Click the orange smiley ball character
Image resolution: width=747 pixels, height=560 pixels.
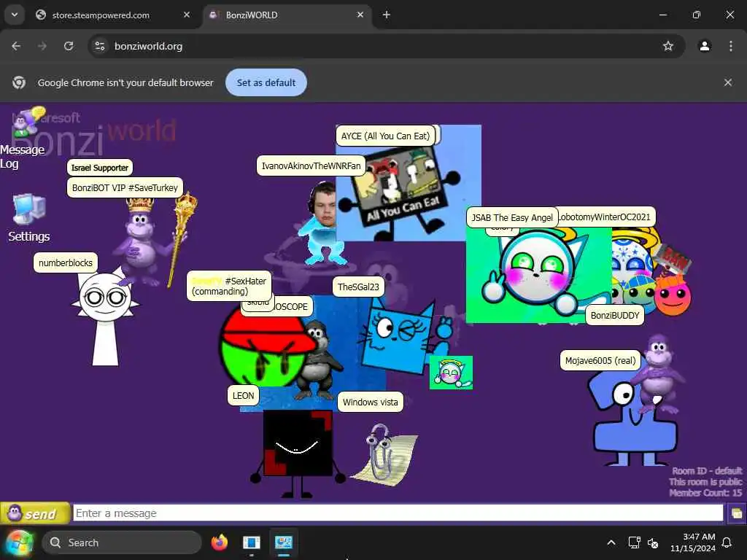(672, 295)
